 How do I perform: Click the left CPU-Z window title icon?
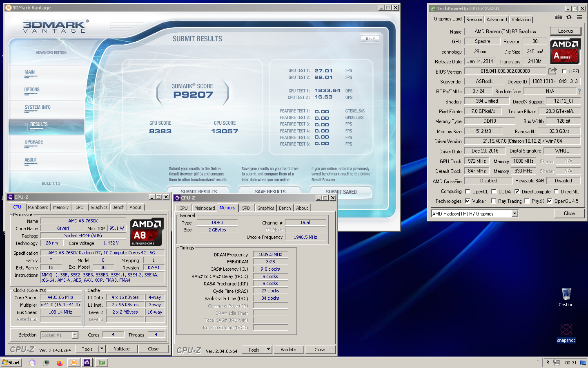[x=11, y=197]
